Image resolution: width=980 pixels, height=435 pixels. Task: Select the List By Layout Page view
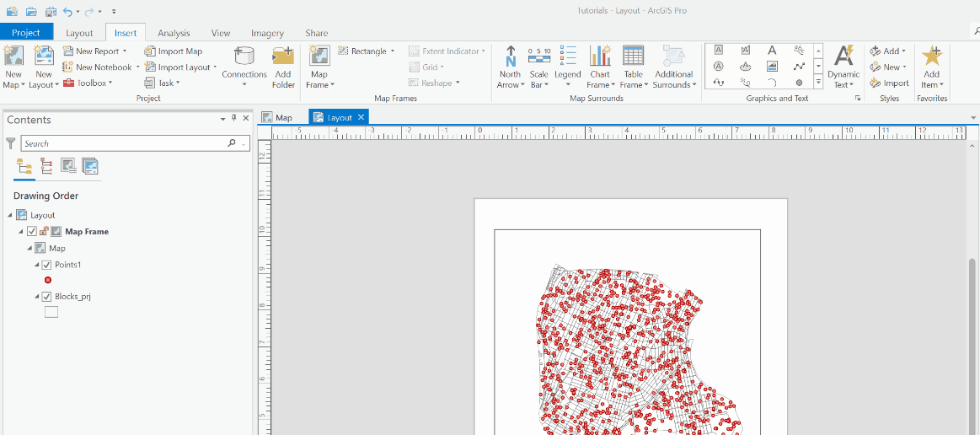coord(91,166)
